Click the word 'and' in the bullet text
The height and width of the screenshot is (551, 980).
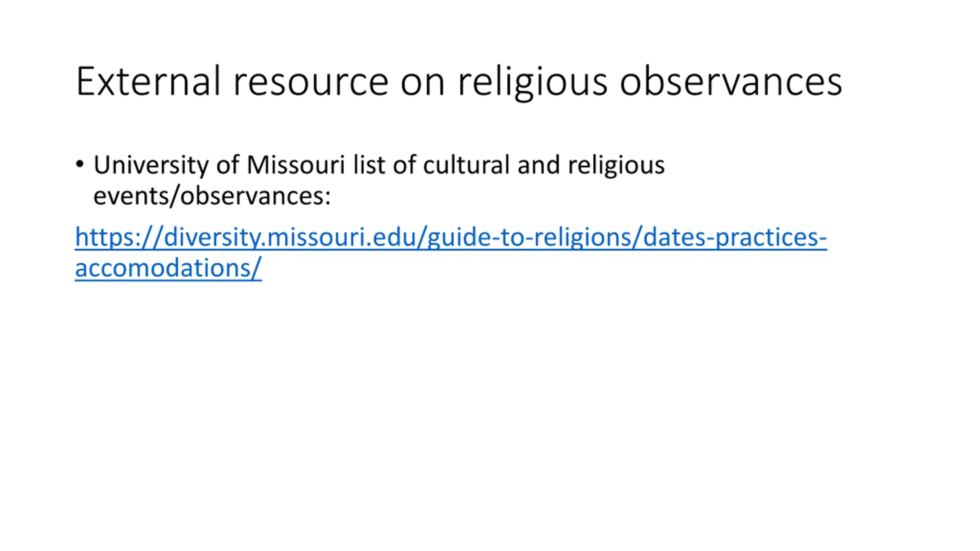click(539, 165)
